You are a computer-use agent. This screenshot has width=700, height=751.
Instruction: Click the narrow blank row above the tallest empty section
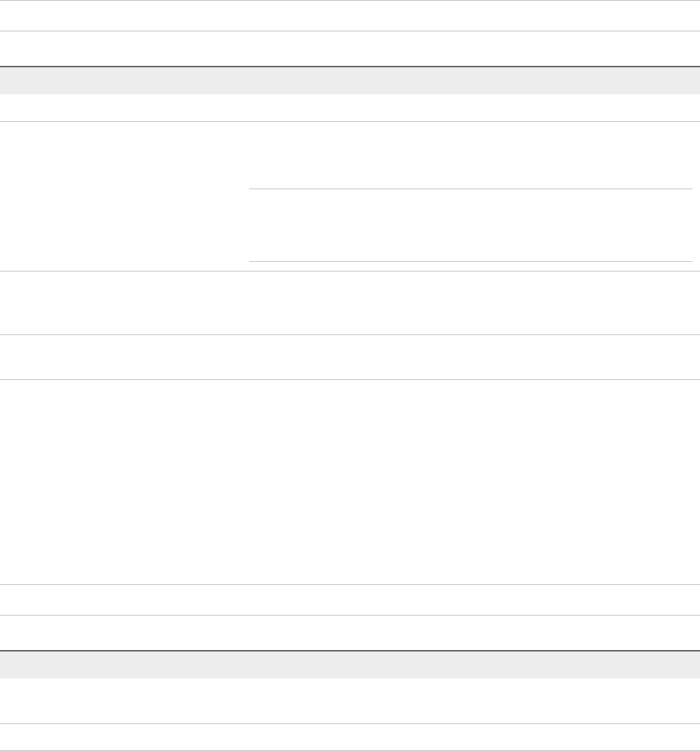[350, 357]
